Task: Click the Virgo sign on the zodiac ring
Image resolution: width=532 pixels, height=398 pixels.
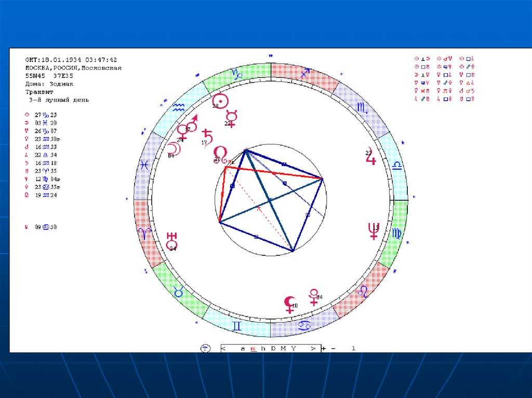Action: pyautogui.click(x=396, y=233)
